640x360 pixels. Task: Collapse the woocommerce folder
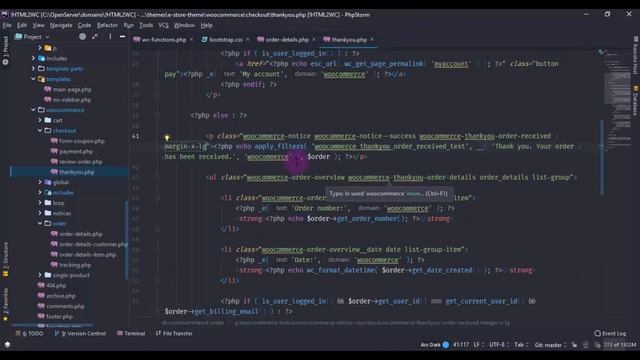point(33,110)
